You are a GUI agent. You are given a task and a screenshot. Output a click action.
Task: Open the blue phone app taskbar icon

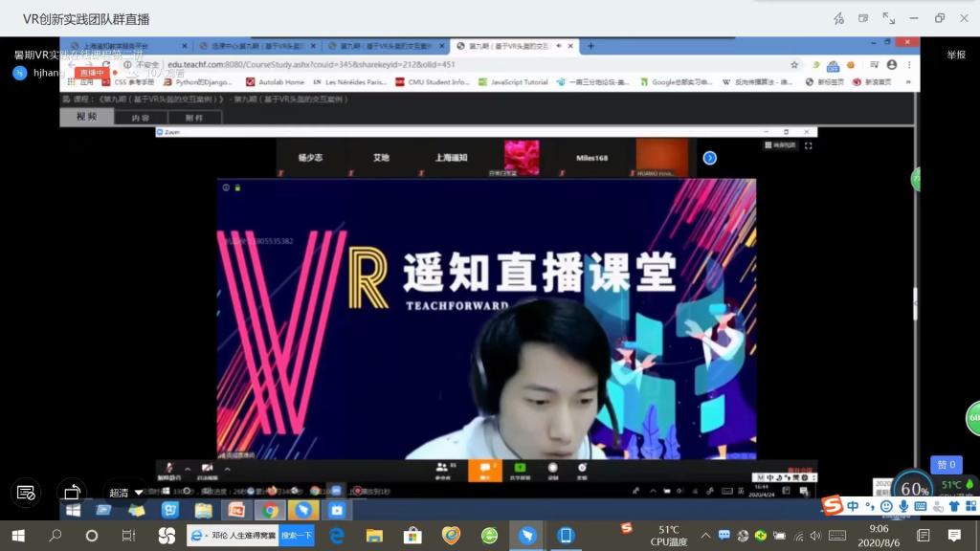point(566,536)
